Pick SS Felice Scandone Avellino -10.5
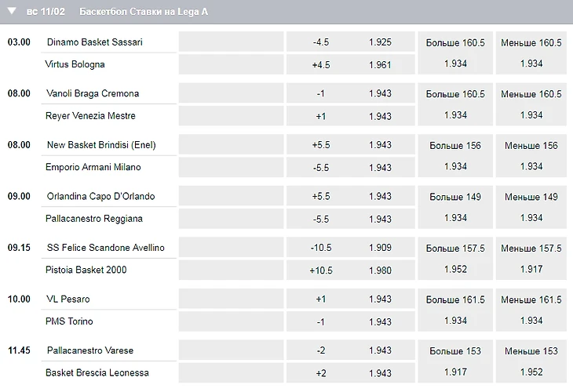This screenshot has height=392, width=573. (x=351, y=248)
